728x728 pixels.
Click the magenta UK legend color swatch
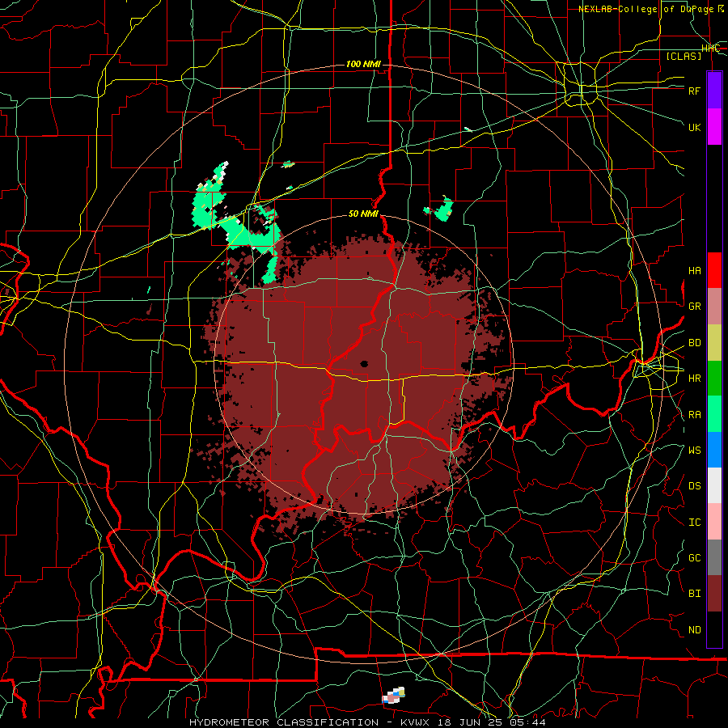pos(714,127)
